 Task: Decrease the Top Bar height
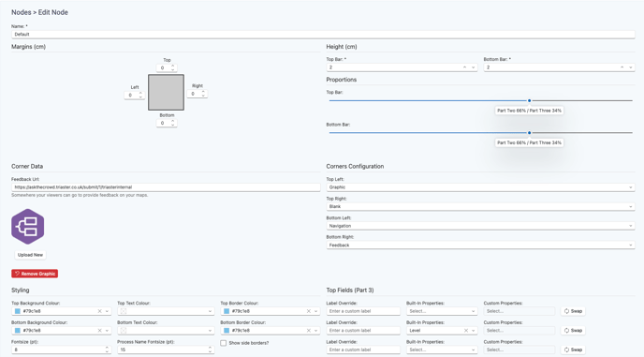473,67
